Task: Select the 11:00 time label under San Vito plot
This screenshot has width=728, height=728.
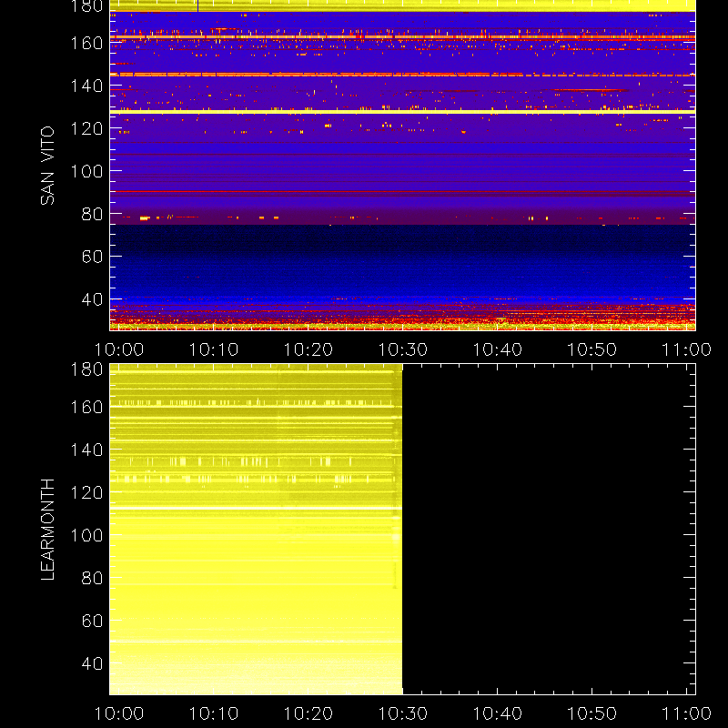Action: point(686,349)
